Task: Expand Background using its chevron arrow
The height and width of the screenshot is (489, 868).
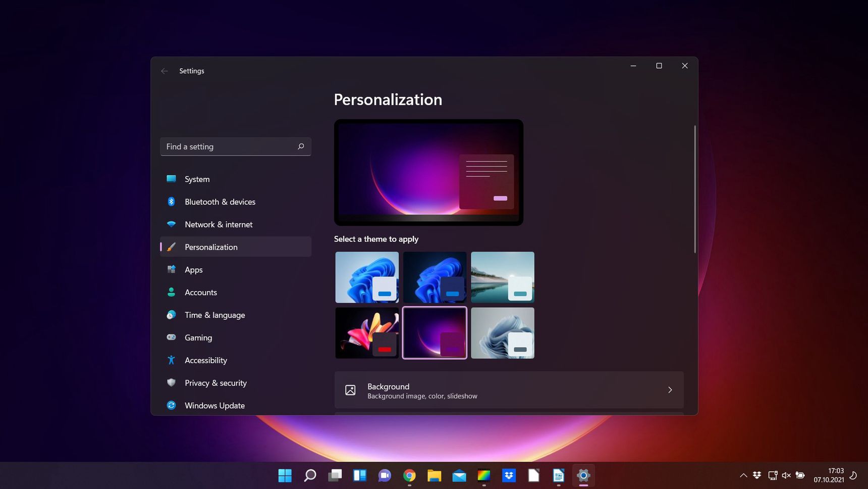Action: tap(670, 390)
